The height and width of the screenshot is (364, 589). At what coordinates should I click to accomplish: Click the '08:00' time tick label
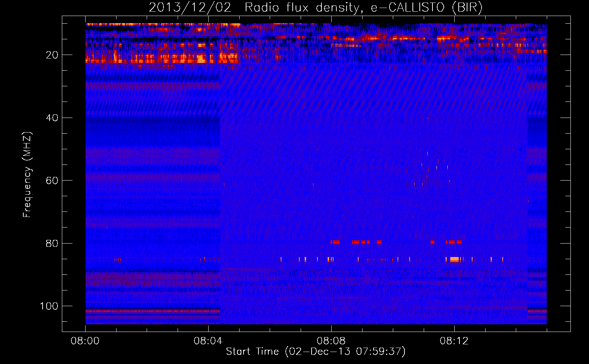pos(85,341)
